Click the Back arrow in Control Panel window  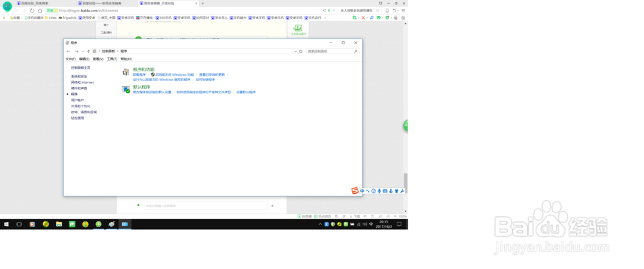[69, 51]
